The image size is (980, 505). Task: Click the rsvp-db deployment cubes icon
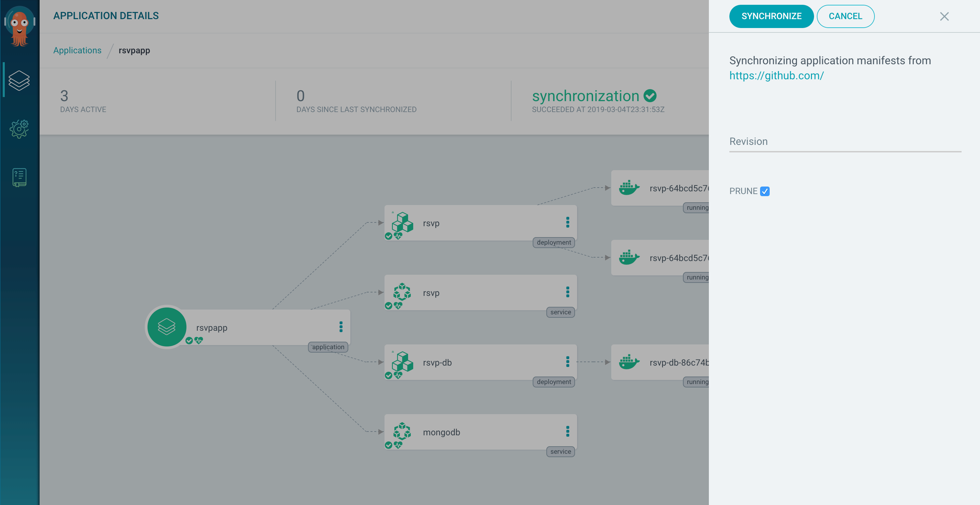point(402,362)
